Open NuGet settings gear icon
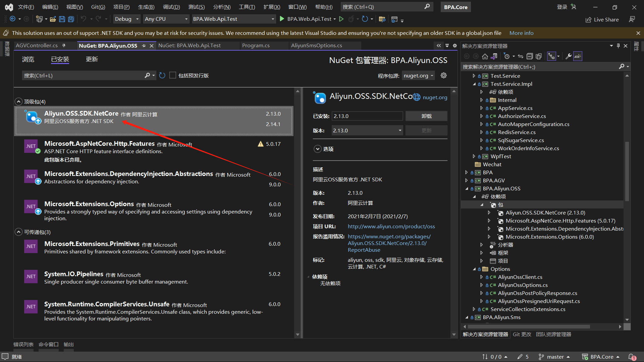This screenshot has height=362, width=644. pos(443,75)
